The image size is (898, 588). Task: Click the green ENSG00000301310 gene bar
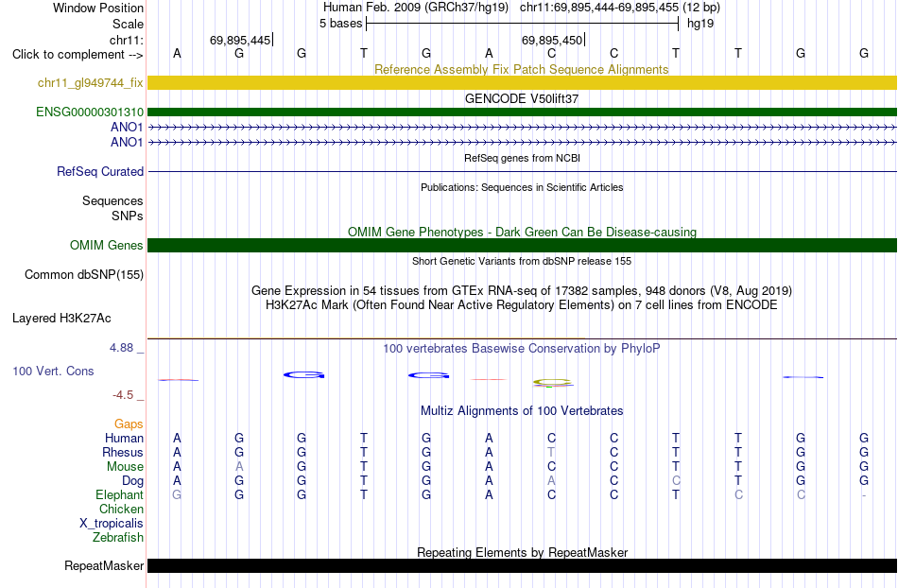click(x=523, y=112)
